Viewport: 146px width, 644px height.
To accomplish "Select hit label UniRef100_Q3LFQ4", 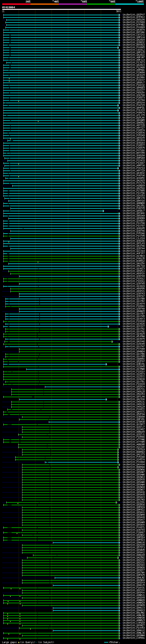I will [134, 95].
